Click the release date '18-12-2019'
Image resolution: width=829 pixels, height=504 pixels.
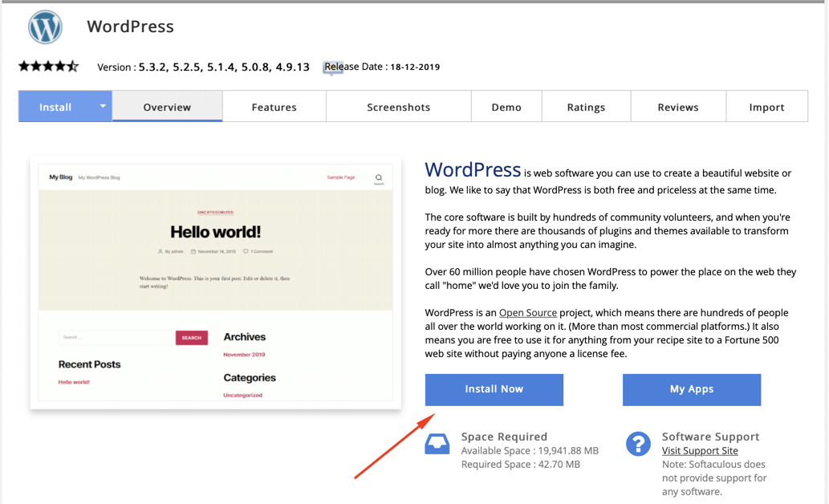(x=415, y=67)
